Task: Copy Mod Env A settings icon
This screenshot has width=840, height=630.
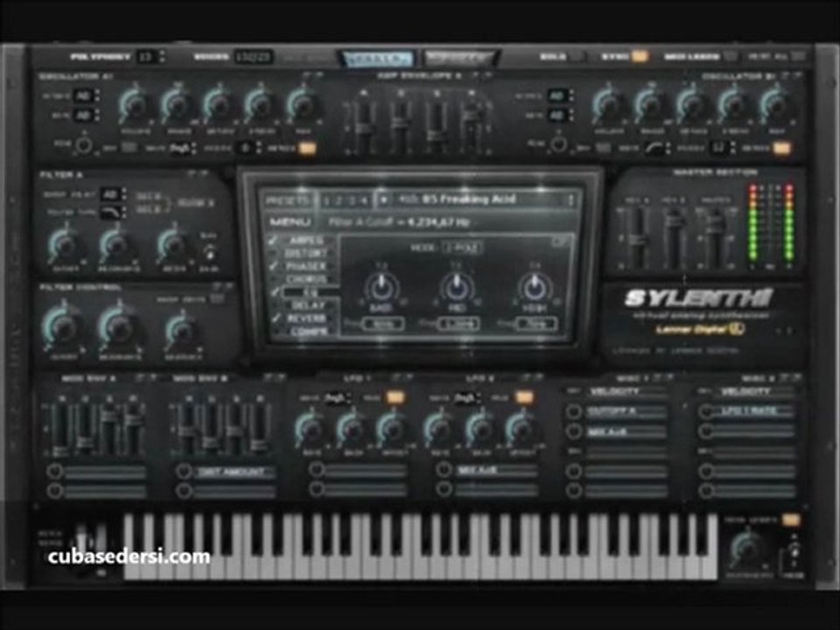Action: coord(140,378)
